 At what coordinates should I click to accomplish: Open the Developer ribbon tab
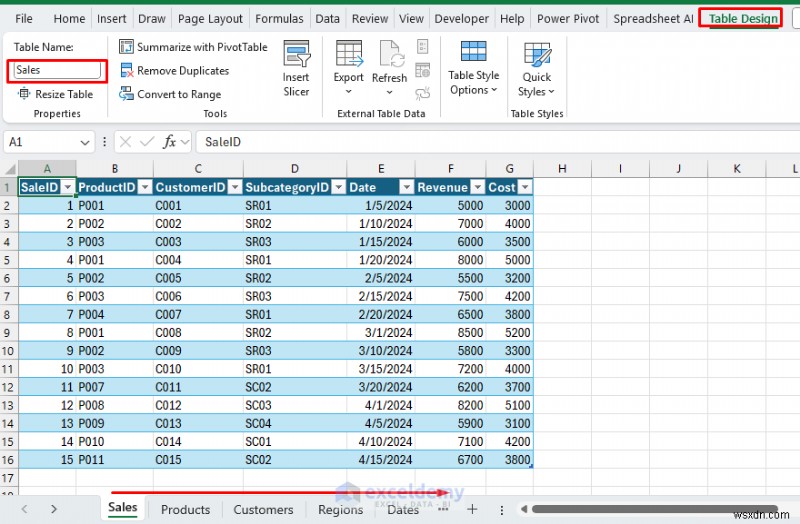pos(461,19)
